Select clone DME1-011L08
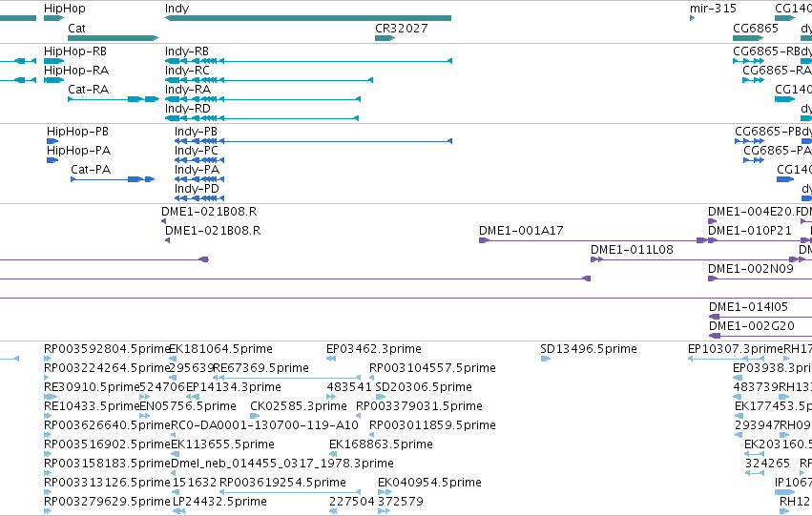 point(632,250)
